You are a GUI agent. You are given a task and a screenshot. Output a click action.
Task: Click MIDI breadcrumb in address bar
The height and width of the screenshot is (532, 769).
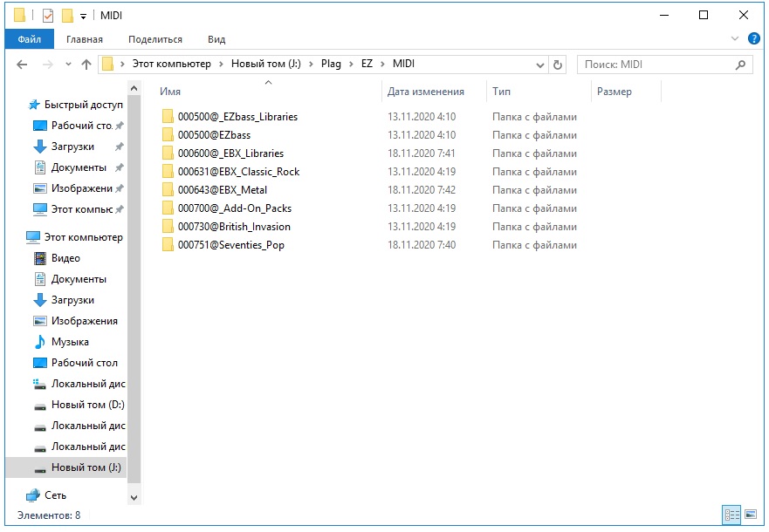tap(403, 64)
